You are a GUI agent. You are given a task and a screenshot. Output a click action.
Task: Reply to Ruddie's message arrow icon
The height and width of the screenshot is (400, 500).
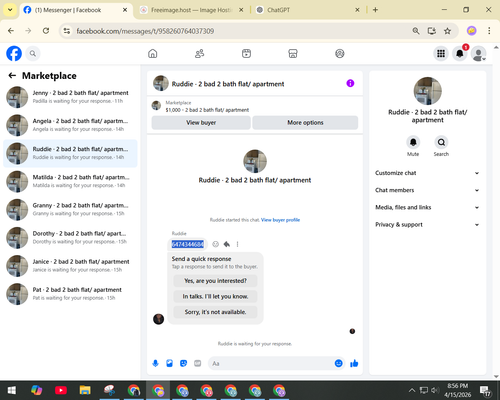[227, 244]
